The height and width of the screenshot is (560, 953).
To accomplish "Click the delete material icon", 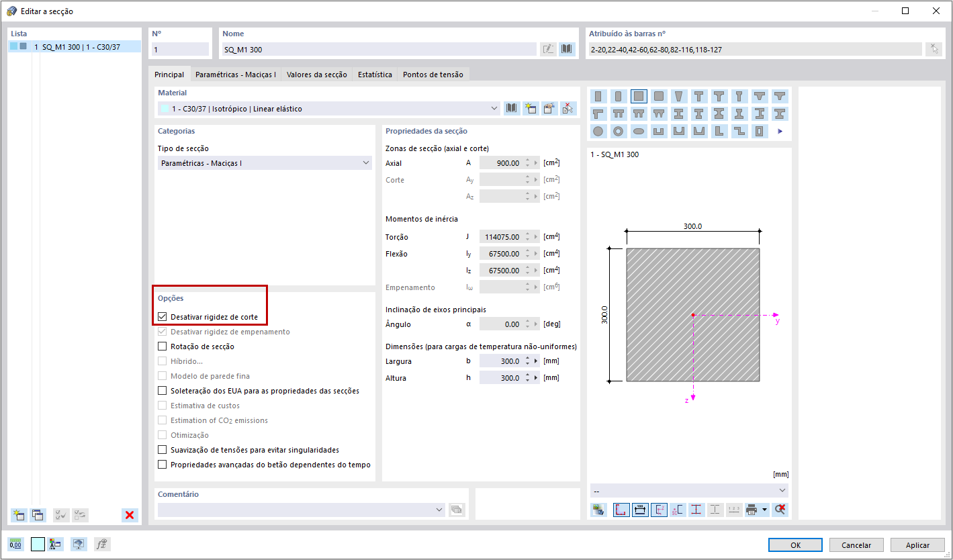I will point(568,108).
